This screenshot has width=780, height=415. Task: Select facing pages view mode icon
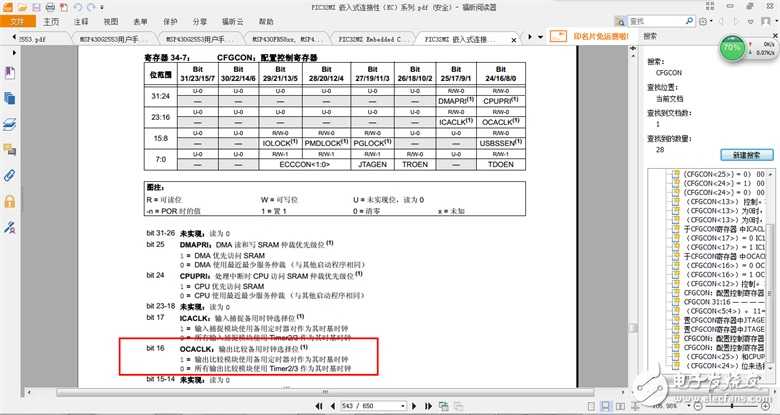(619, 407)
